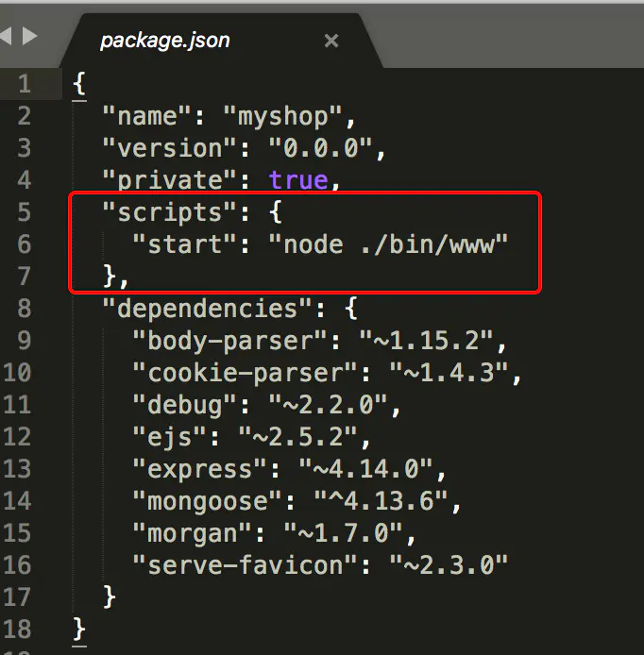
Task: Place cursor in the "myshop" name value
Action: (x=288, y=116)
